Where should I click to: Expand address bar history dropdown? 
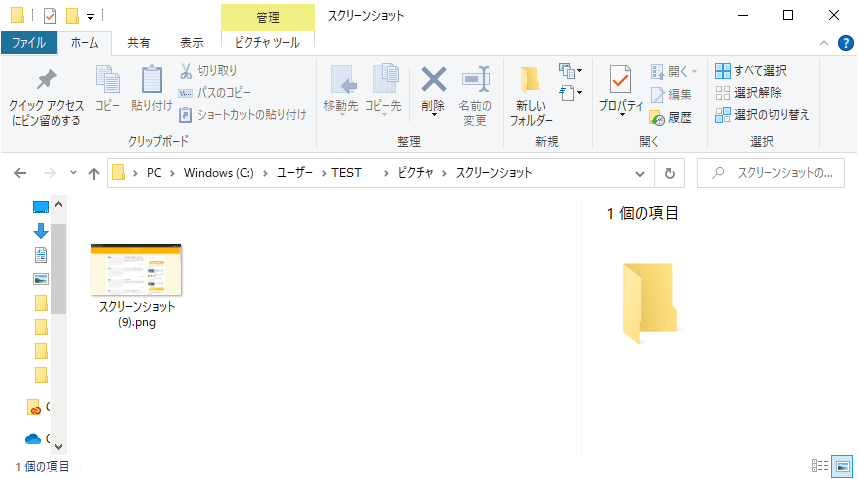[640, 174]
